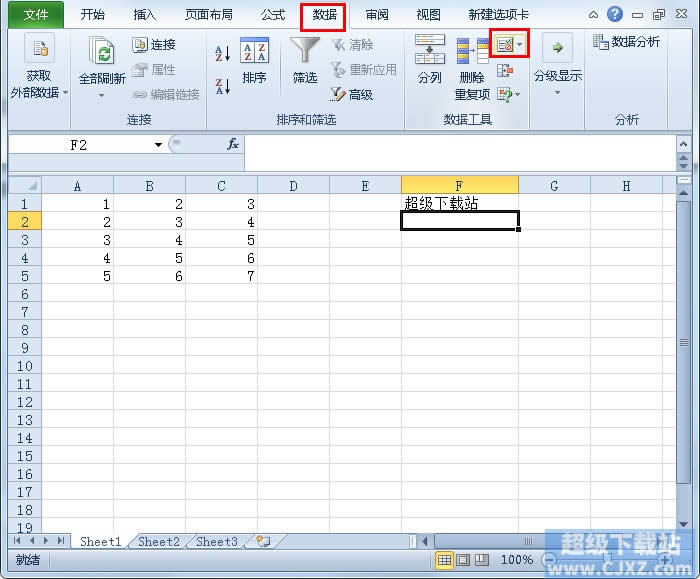Click inside the formula bar
Viewport: 700px width, 579px height.
[x=460, y=154]
